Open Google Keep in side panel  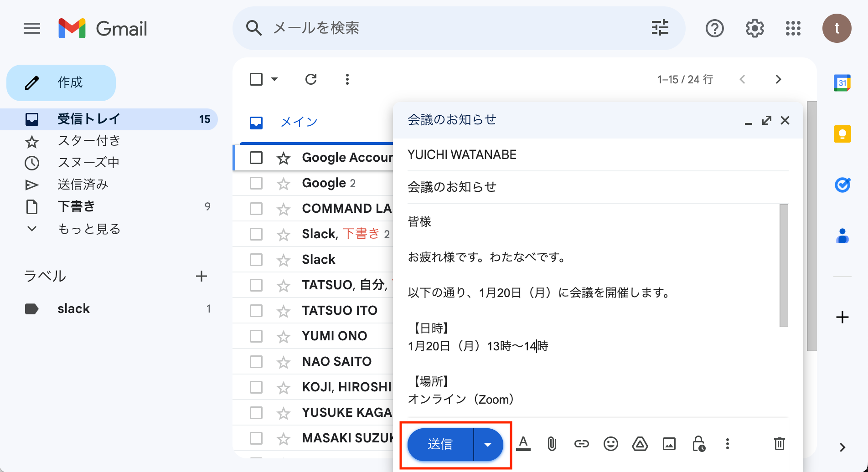(x=842, y=134)
